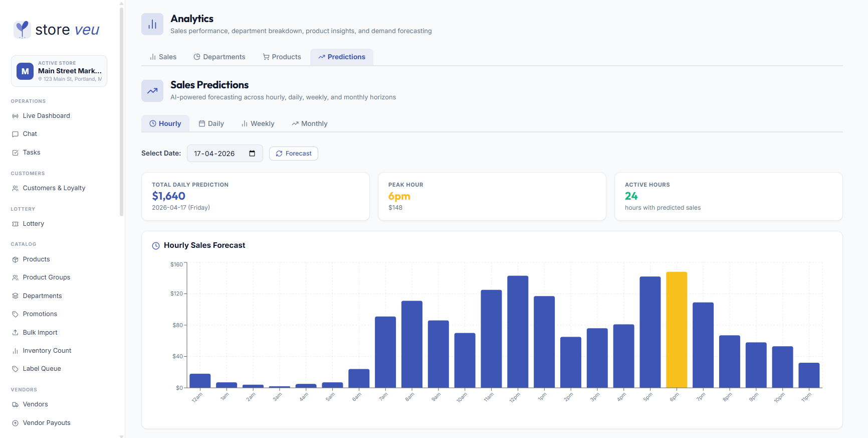Click the Tasks checkbox icon in sidebar

(15, 153)
